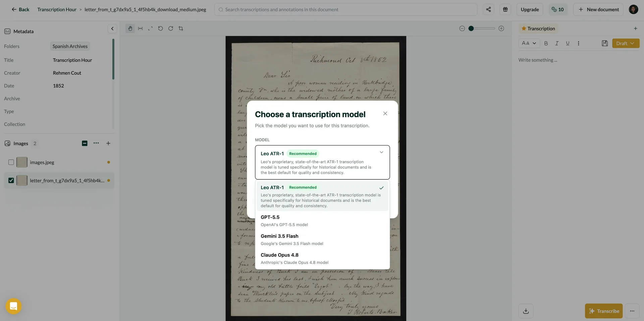644x321 pixels.
Task: Click the Upgrade button
Action: point(530,9)
